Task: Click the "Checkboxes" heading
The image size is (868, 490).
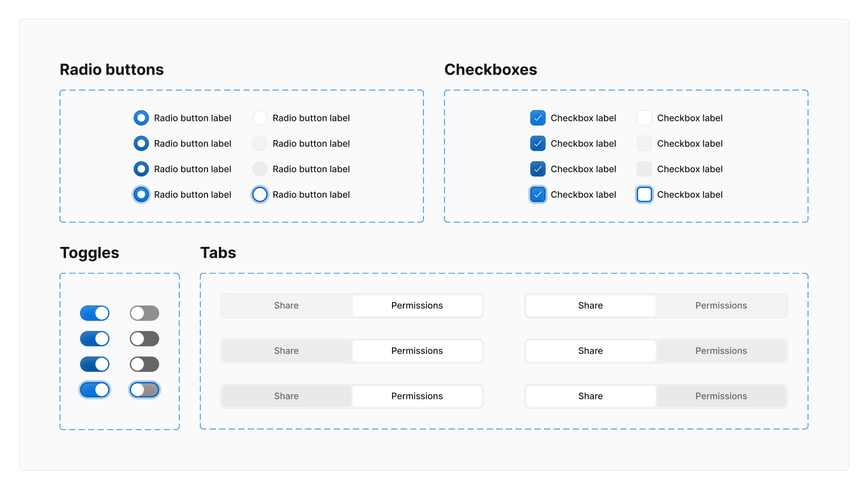Action: (x=491, y=69)
